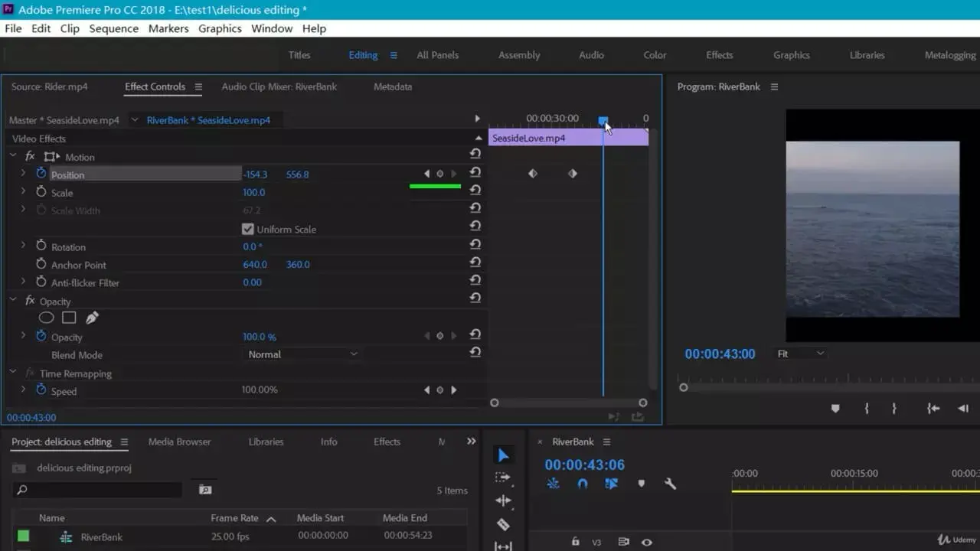Go to previous Position keyframe
Image resolution: width=980 pixels, height=551 pixels.
point(427,174)
